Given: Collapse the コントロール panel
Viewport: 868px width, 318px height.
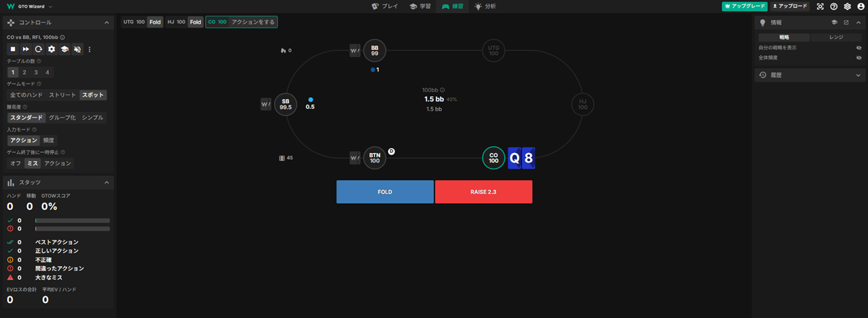Looking at the screenshot, I should tap(107, 23).
